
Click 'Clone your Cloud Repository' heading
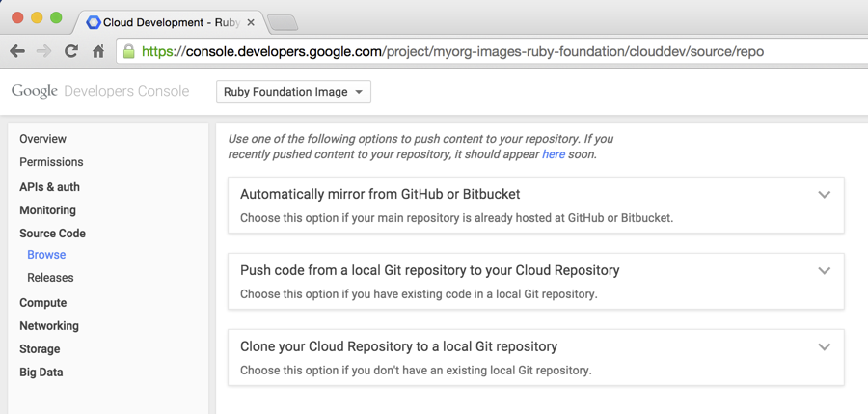tap(398, 346)
